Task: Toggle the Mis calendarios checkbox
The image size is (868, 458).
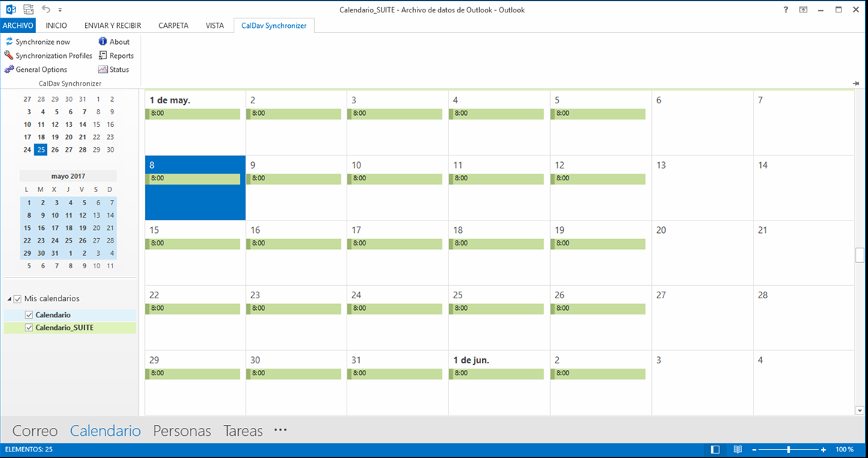Action: coord(17,298)
